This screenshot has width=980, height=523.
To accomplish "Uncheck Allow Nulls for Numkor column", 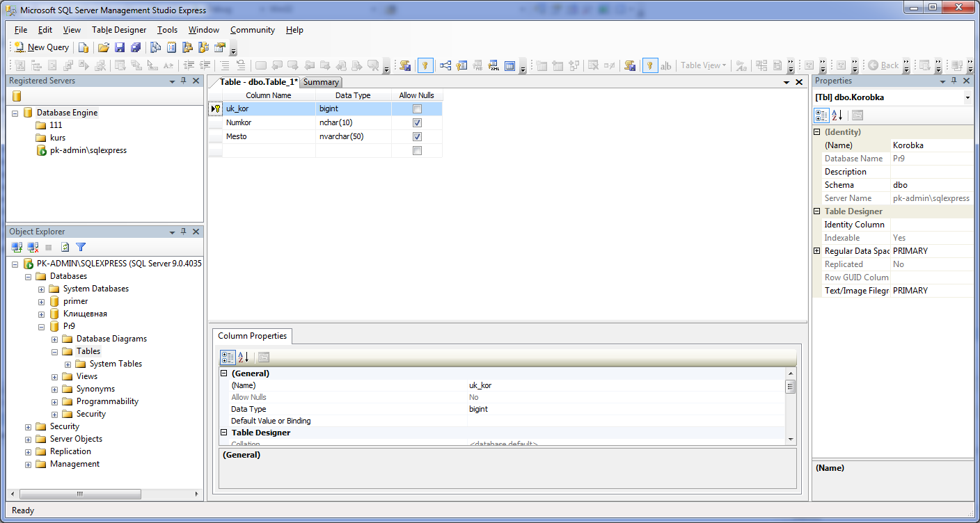I will pos(417,122).
